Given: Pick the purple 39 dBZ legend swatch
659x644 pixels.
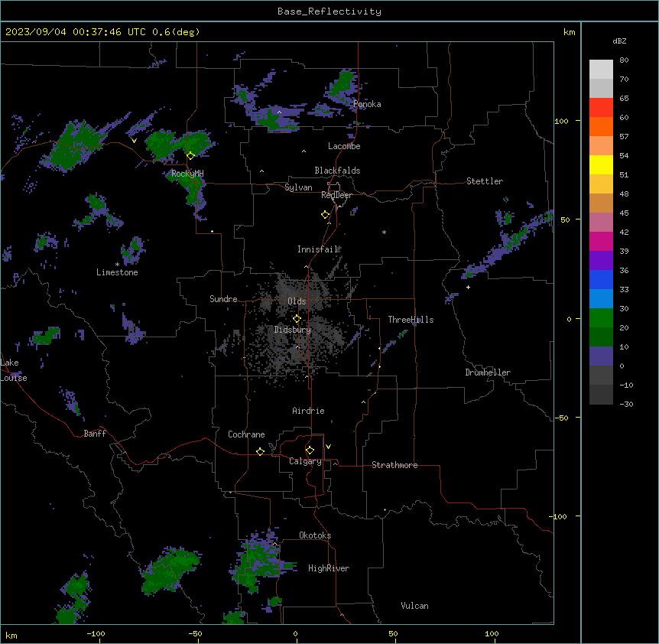Looking at the screenshot, I should (x=601, y=261).
